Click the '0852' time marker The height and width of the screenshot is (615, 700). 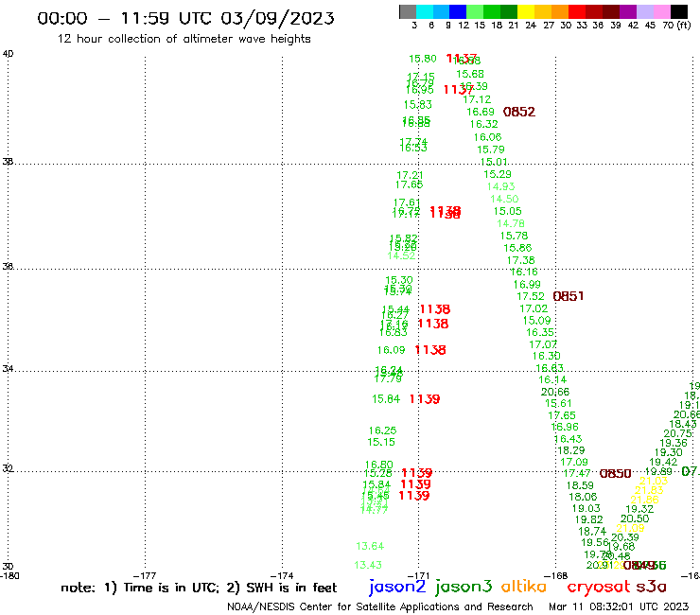point(518,112)
